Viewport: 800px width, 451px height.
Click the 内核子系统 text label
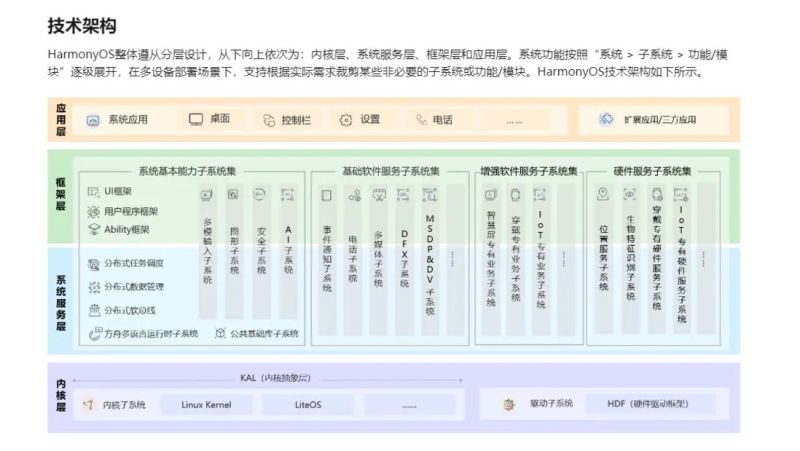click(124, 405)
